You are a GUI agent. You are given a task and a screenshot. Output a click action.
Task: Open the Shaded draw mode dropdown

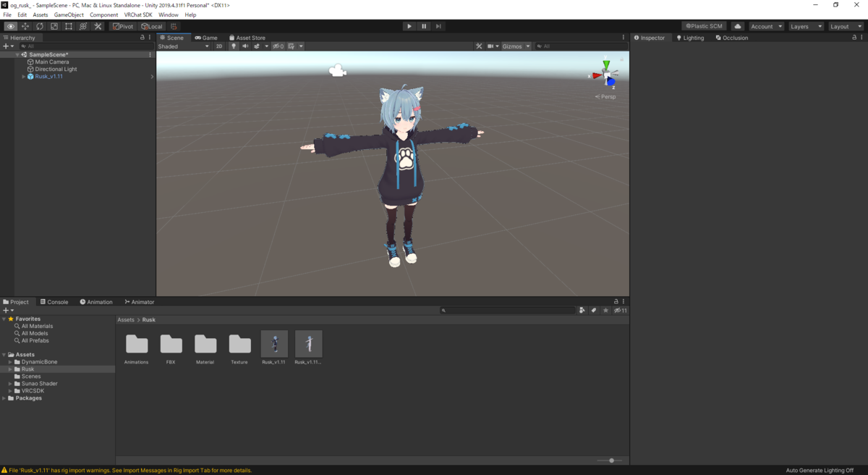(x=184, y=46)
